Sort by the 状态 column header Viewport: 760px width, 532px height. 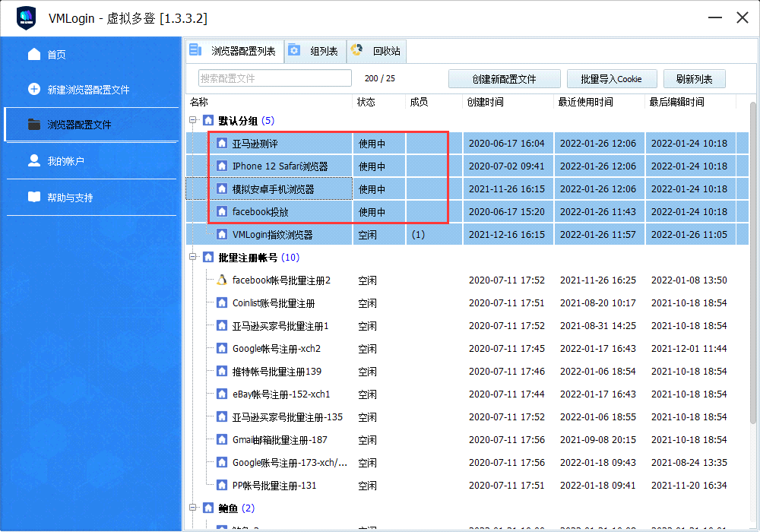click(379, 102)
